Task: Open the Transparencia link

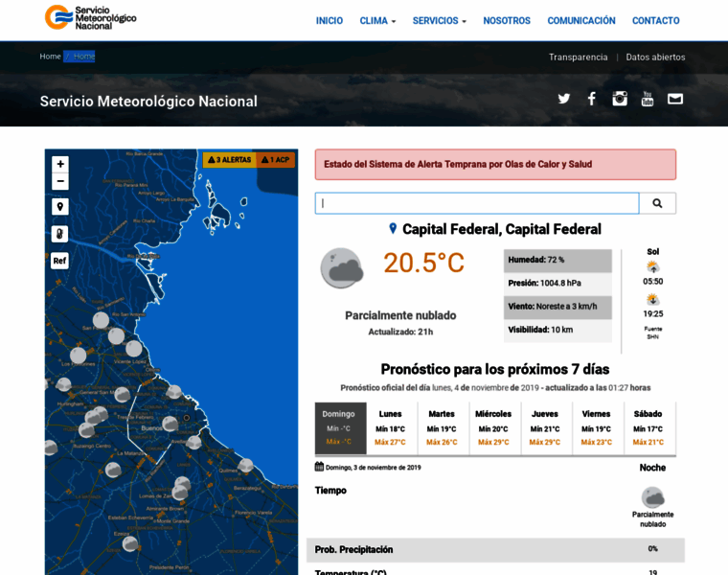Action: (x=578, y=57)
